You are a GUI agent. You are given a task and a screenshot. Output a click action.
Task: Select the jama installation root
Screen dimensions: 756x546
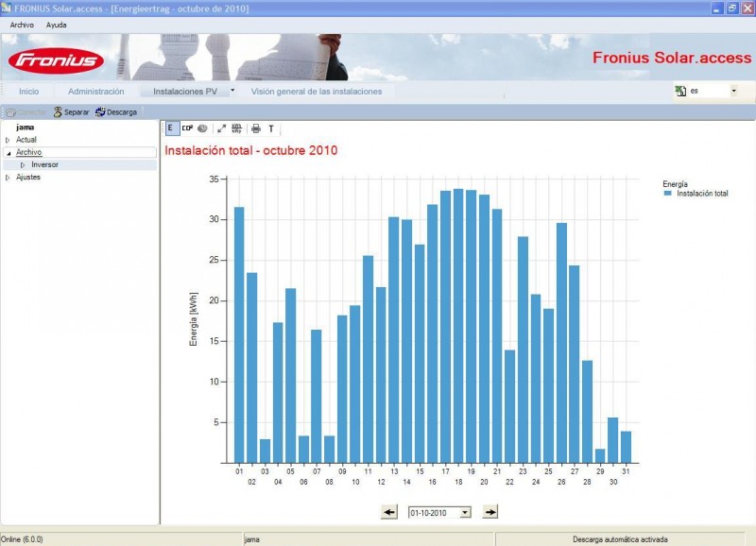coord(26,128)
